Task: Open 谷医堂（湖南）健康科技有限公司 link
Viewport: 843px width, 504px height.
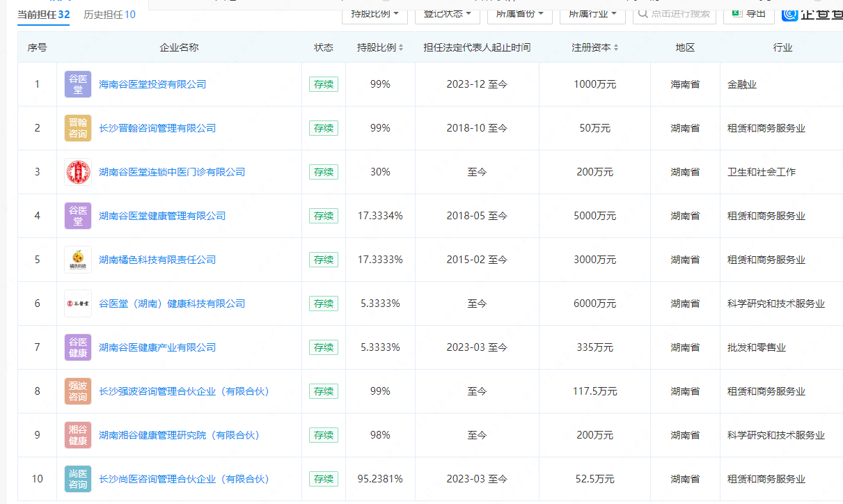Action: tap(172, 304)
